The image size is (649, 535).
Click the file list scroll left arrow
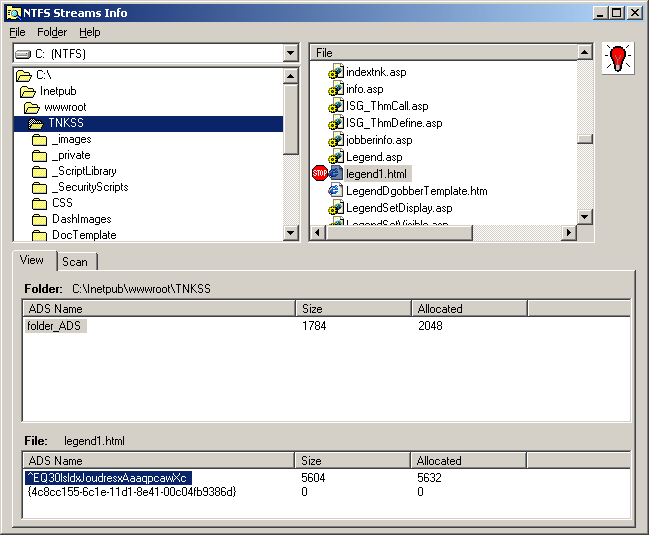(317, 233)
